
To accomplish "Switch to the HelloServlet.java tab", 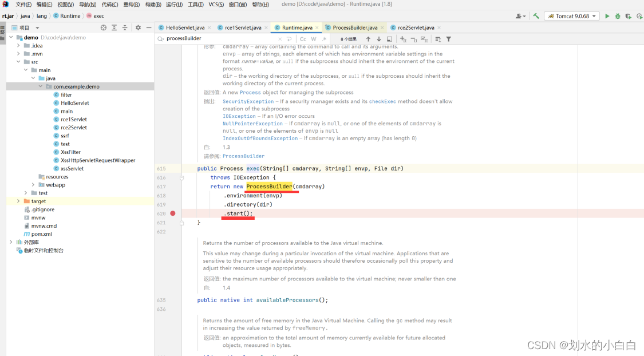I will pyautogui.click(x=185, y=27).
